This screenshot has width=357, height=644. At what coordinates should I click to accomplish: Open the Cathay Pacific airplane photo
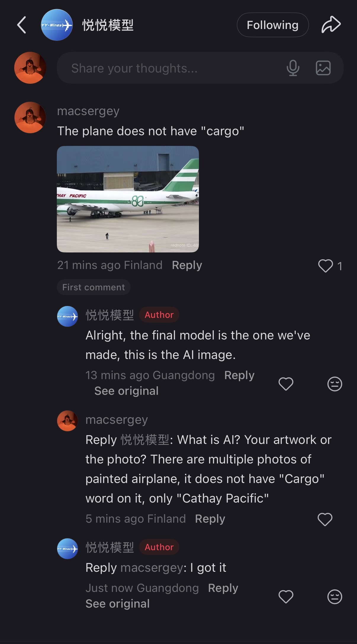click(x=128, y=199)
